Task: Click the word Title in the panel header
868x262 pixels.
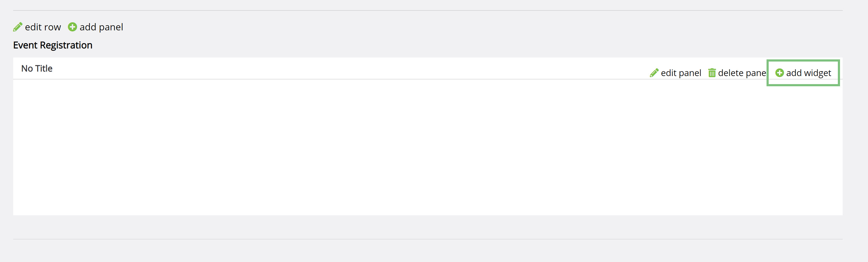Action: [44, 69]
